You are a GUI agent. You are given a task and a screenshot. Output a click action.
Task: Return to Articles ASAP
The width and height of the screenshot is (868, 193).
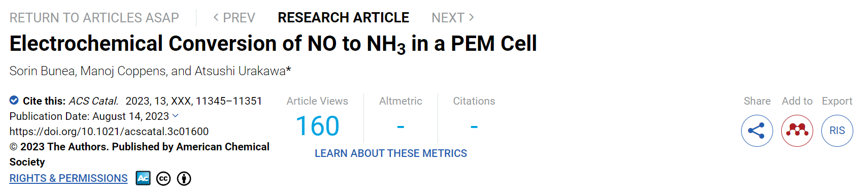click(94, 18)
